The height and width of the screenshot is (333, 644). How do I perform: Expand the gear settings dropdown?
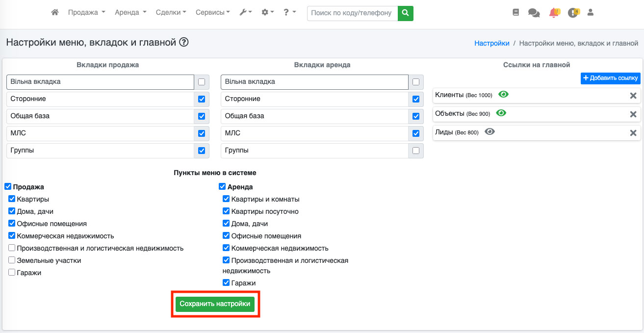click(268, 13)
